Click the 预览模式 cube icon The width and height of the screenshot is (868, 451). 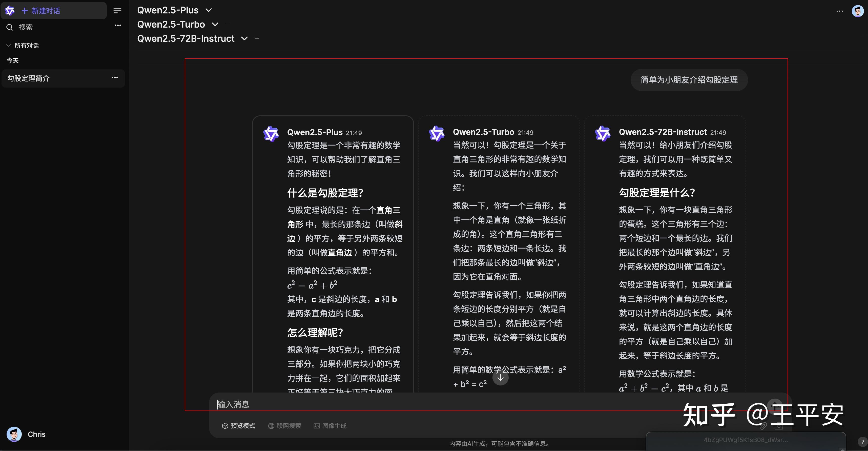click(225, 426)
